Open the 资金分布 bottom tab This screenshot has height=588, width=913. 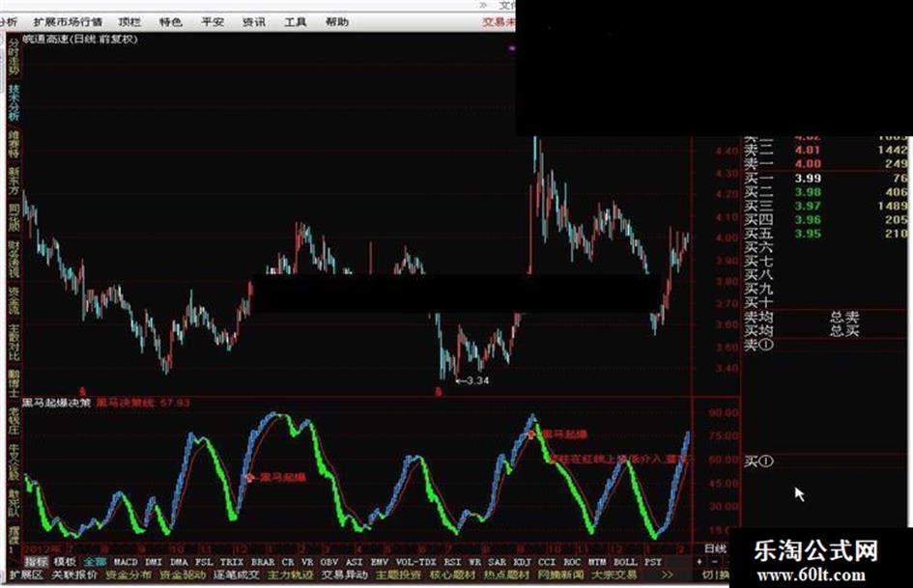point(128,575)
